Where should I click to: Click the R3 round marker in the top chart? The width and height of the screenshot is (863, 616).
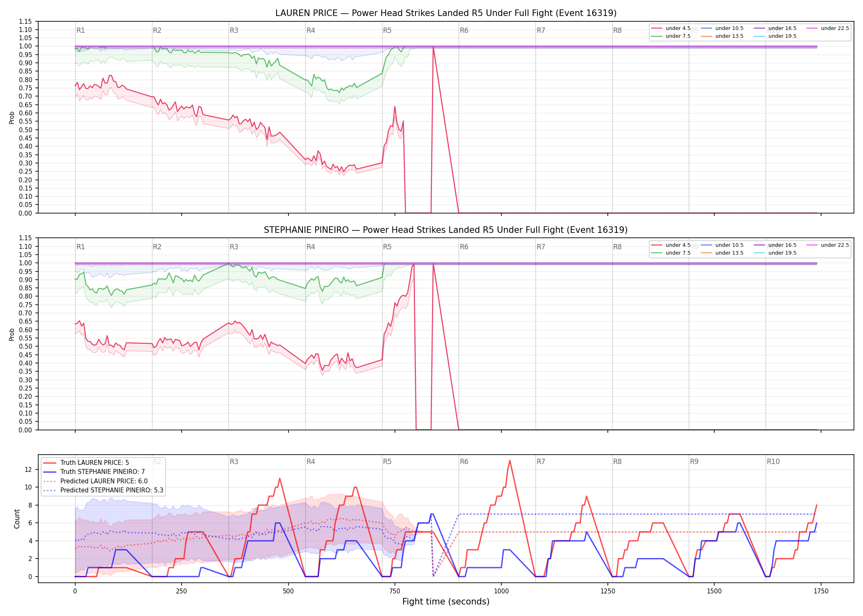(234, 30)
